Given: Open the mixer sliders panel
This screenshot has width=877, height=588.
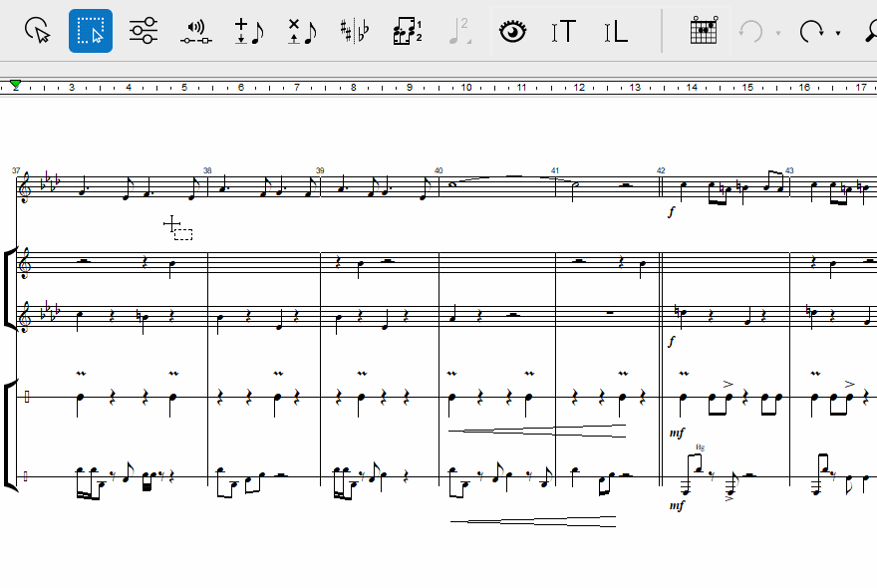Looking at the screenshot, I should (x=144, y=31).
